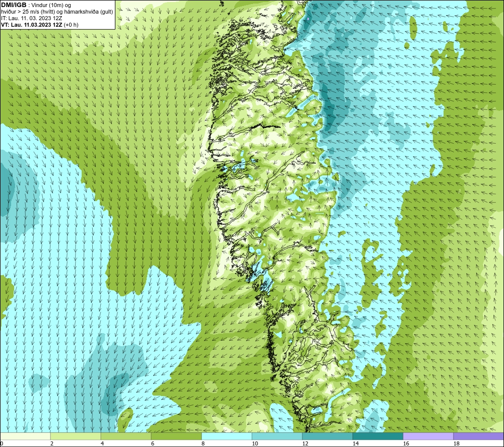This screenshot has height=447, width=504.
Task: Click the legend label '4'
Action: point(102,443)
